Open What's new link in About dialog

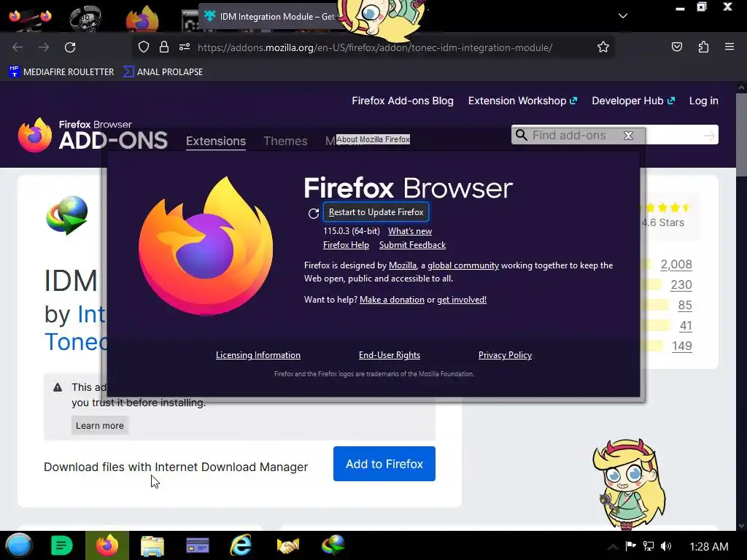[410, 231]
